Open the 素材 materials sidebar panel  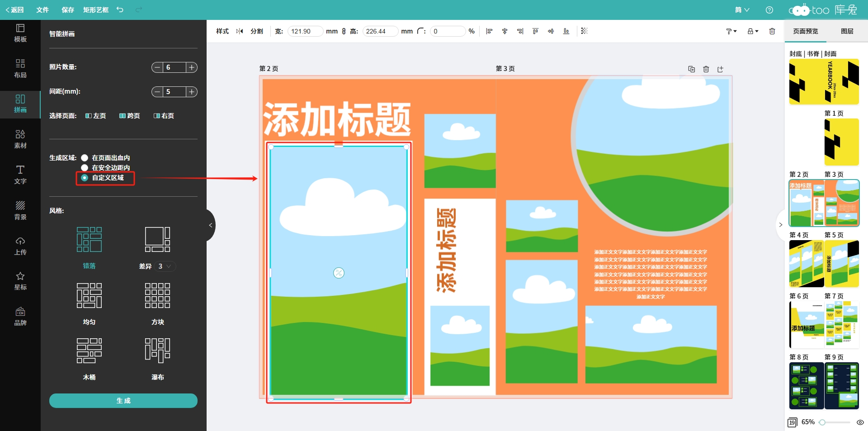tap(20, 139)
